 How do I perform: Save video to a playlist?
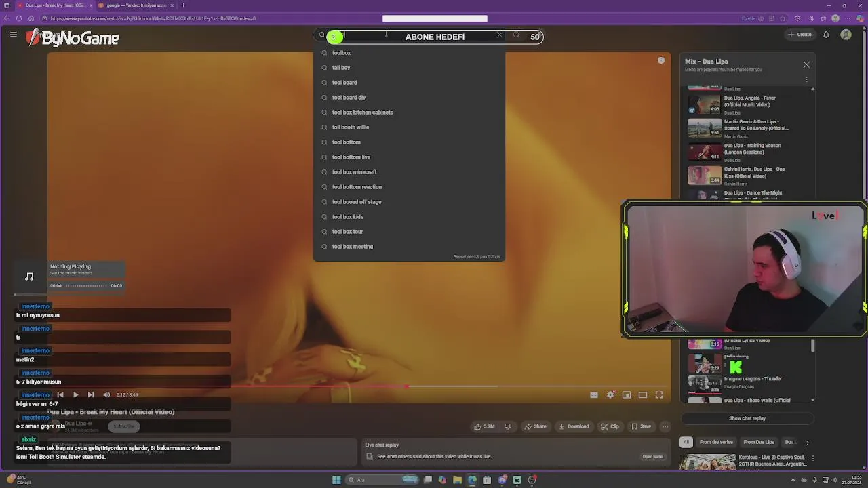point(641,426)
